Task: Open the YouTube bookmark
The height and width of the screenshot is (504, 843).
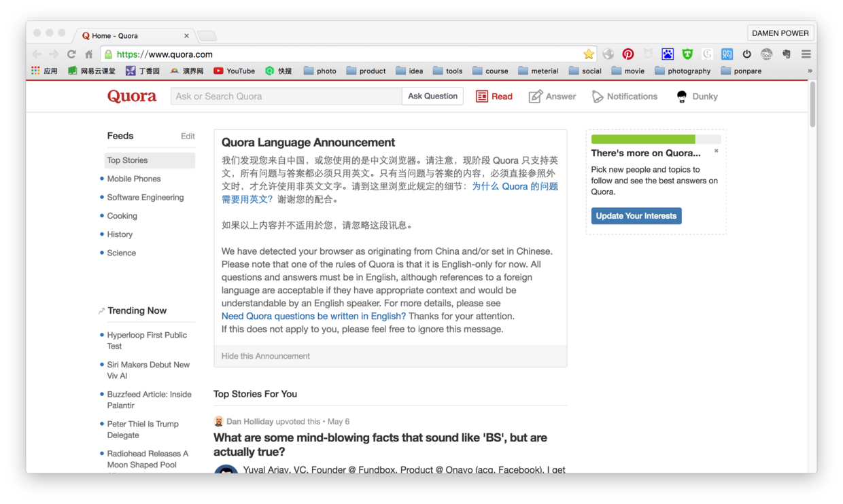Action: click(234, 71)
